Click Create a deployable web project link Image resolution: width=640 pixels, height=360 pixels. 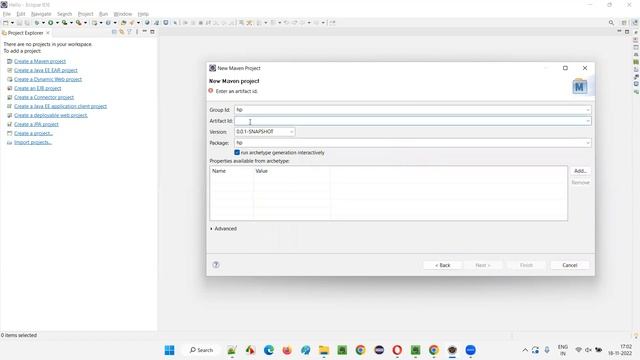[x=51, y=115]
